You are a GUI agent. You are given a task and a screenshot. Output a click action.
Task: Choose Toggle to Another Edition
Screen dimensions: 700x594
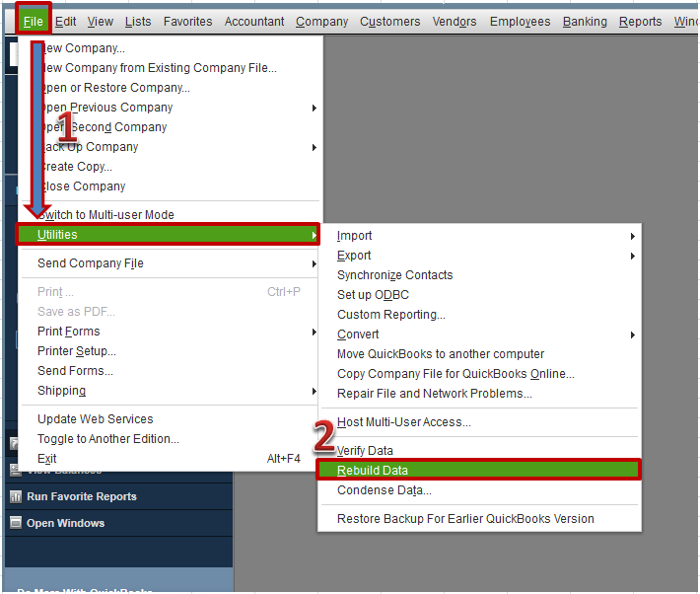(108, 438)
